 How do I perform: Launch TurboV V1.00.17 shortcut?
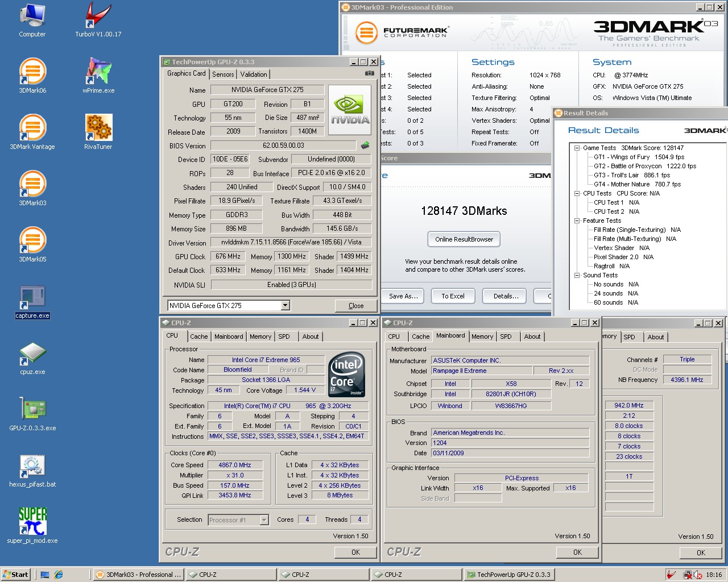click(98, 20)
